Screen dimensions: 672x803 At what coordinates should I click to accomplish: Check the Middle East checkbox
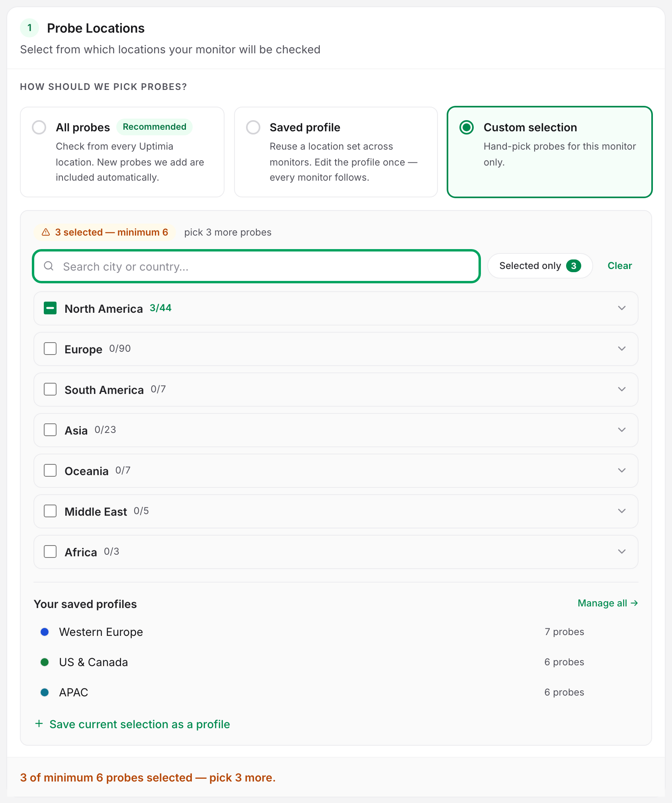50,511
